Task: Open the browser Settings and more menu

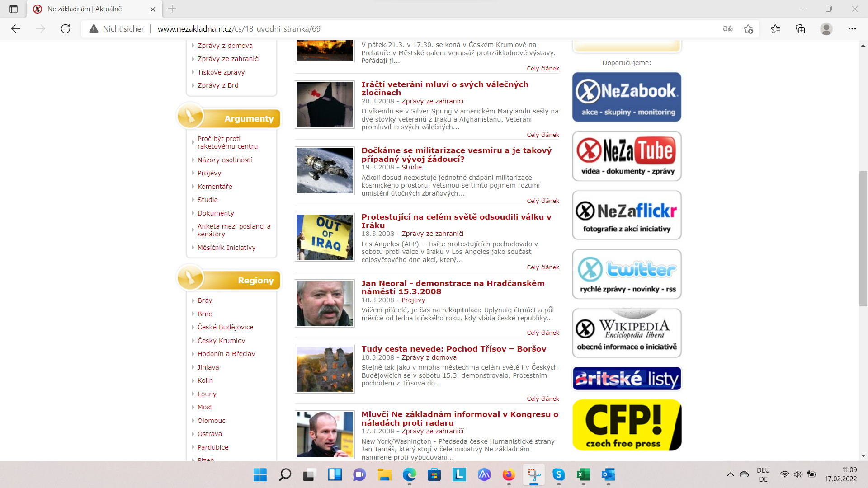Action: pyautogui.click(x=852, y=29)
